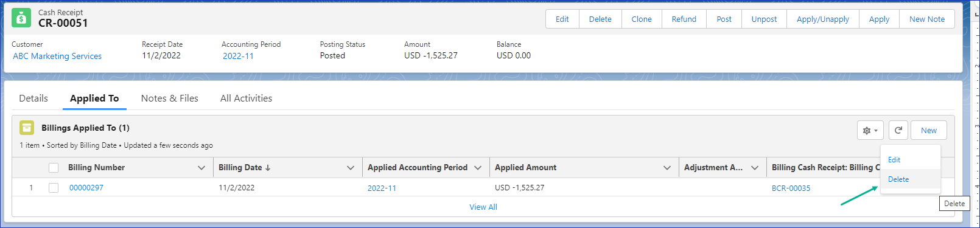Click the billing date 11/2/2022 cell
Screen dimensions: 980x228
(236, 188)
